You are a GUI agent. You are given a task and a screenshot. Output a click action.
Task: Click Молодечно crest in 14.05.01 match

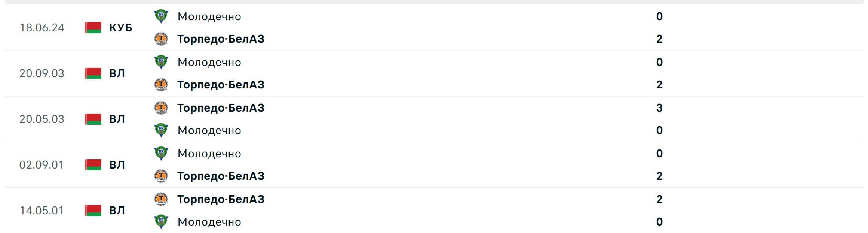pyautogui.click(x=161, y=222)
